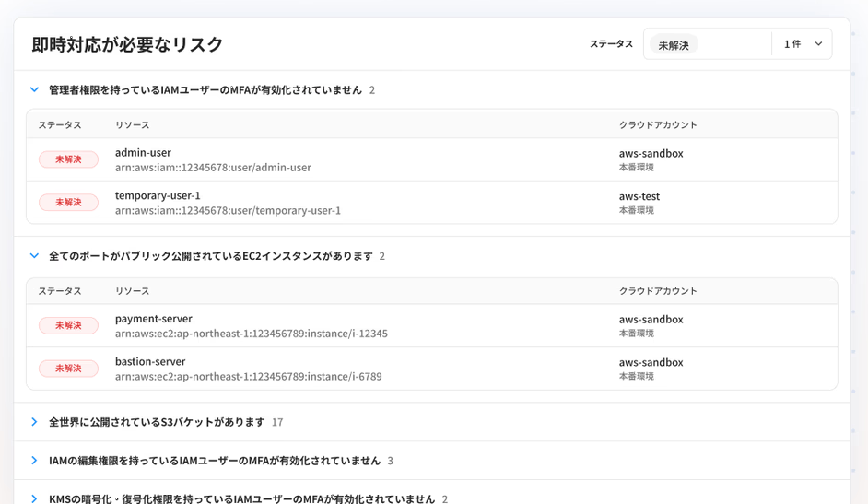868x504 pixels.
Task: Open the ステータス filter dropdown arrow
Action: click(818, 44)
